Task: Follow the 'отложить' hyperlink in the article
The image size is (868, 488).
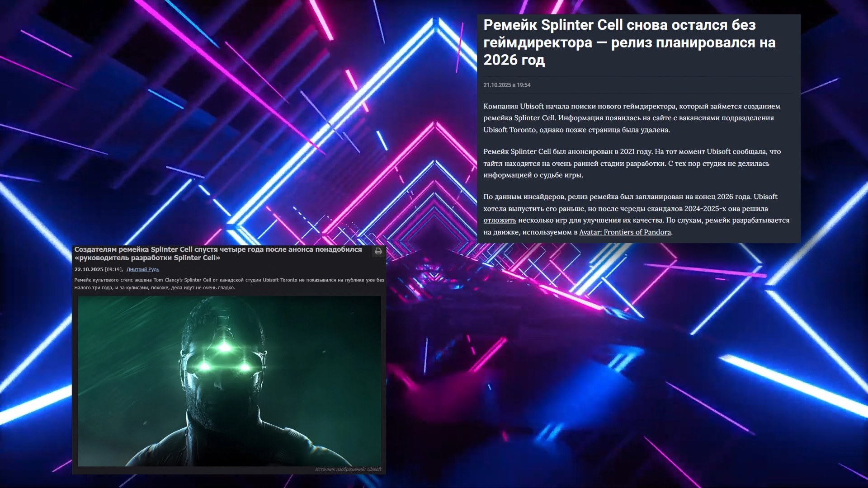Action: pos(499,221)
